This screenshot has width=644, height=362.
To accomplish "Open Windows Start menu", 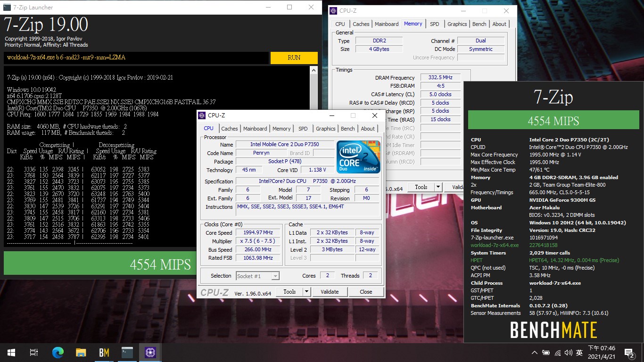I will pyautogui.click(x=11, y=352).
